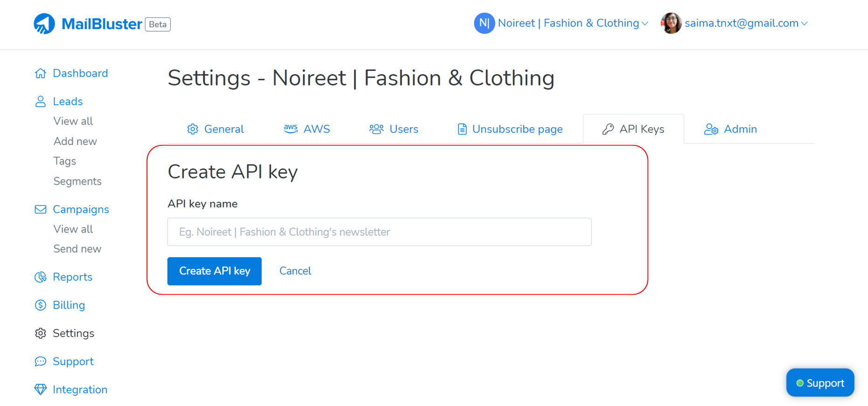The width and height of the screenshot is (868, 406).
Task: Expand the saima.tnxt@gmail.com account dropdown chevron
Action: pos(805,24)
